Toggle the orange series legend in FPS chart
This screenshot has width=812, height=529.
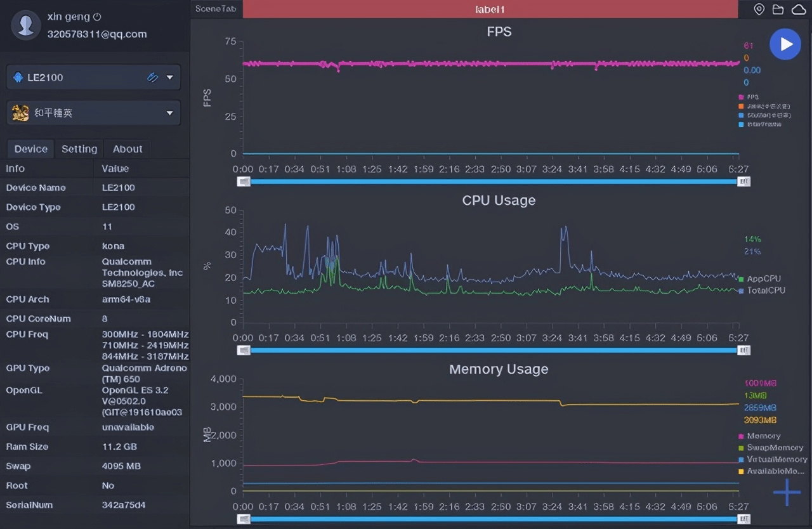click(x=764, y=106)
